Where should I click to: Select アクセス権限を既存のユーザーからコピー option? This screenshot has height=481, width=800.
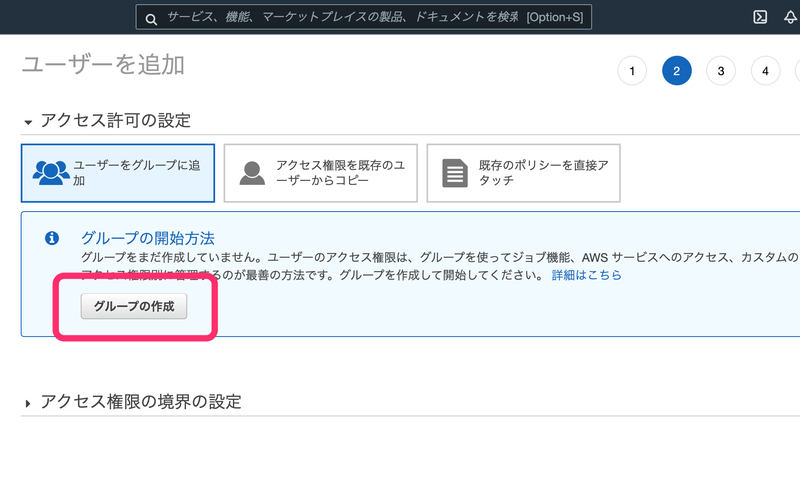[x=320, y=173]
